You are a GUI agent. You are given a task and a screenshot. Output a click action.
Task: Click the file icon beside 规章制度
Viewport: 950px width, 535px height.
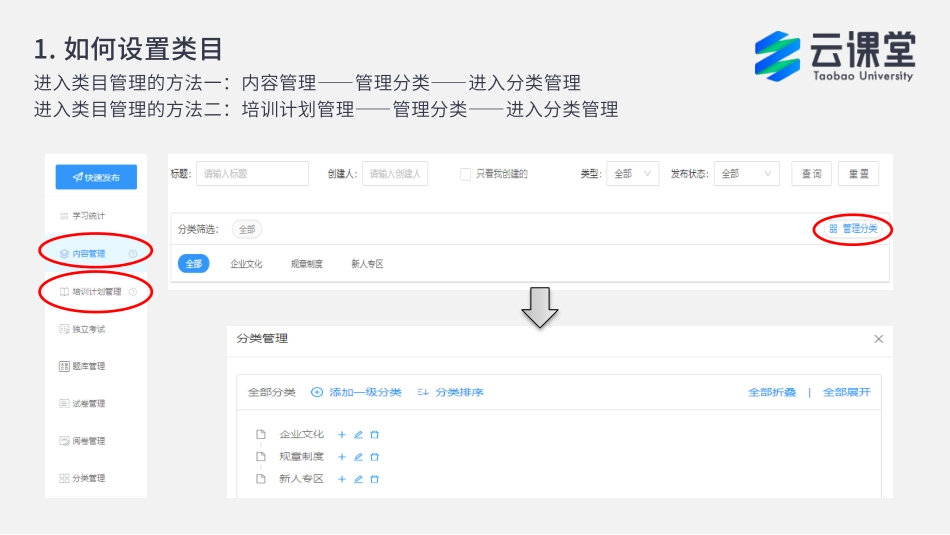(261, 457)
